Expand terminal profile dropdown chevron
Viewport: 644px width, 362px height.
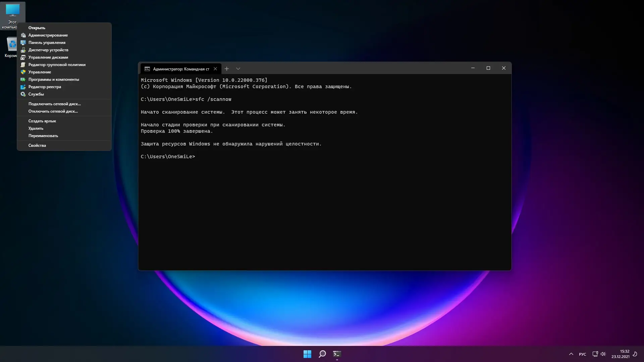pos(238,69)
